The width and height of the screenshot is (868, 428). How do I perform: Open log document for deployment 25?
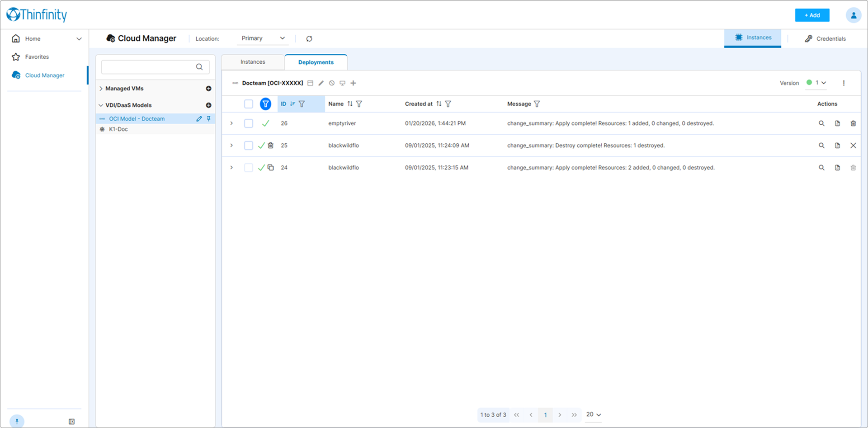point(837,146)
